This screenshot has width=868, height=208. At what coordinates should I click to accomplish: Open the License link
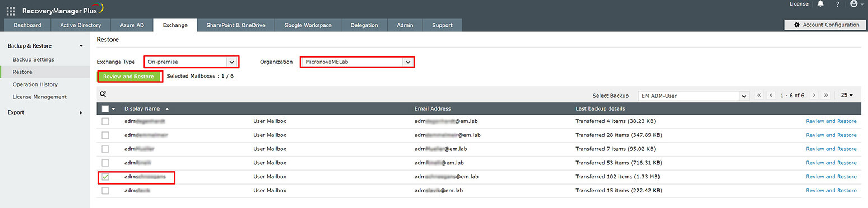pos(799,4)
